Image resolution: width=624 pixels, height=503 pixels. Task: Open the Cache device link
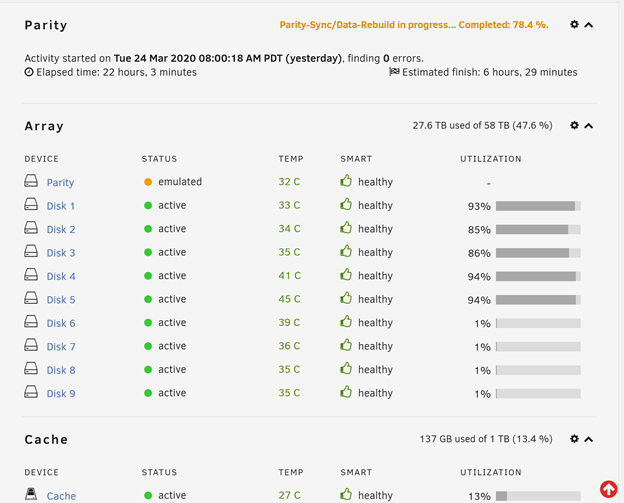pyautogui.click(x=61, y=496)
